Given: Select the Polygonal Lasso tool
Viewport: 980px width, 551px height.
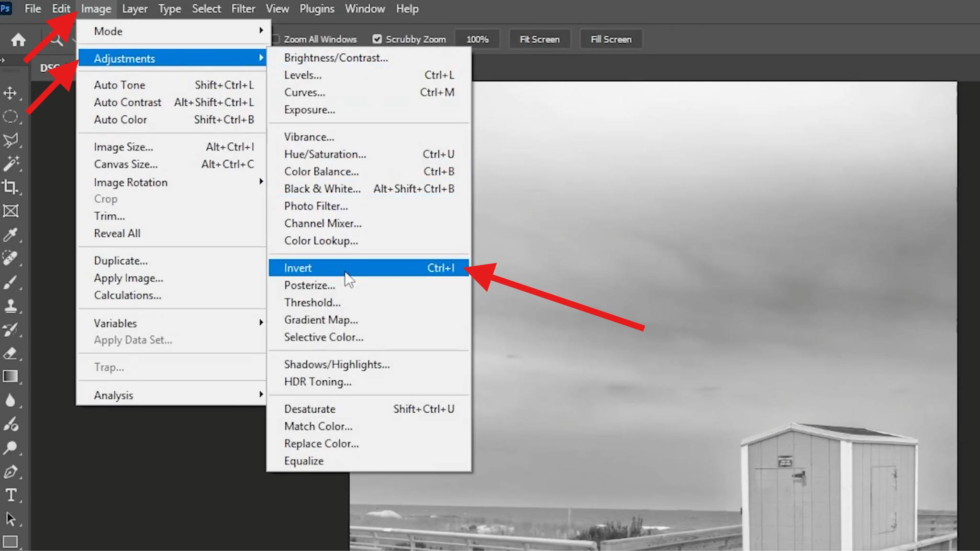Looking at the screenshot, I should click(10, 140).
